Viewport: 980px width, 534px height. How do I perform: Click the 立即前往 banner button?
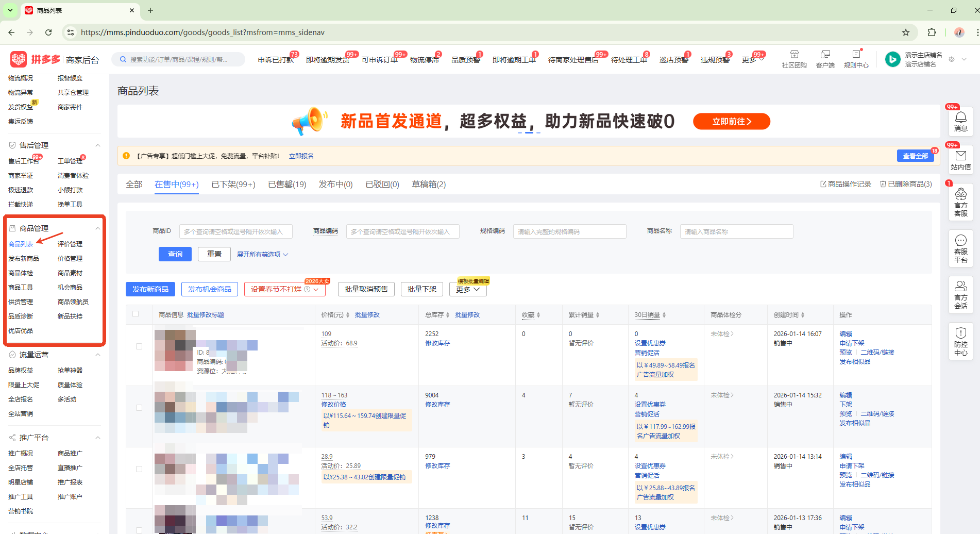732,122
